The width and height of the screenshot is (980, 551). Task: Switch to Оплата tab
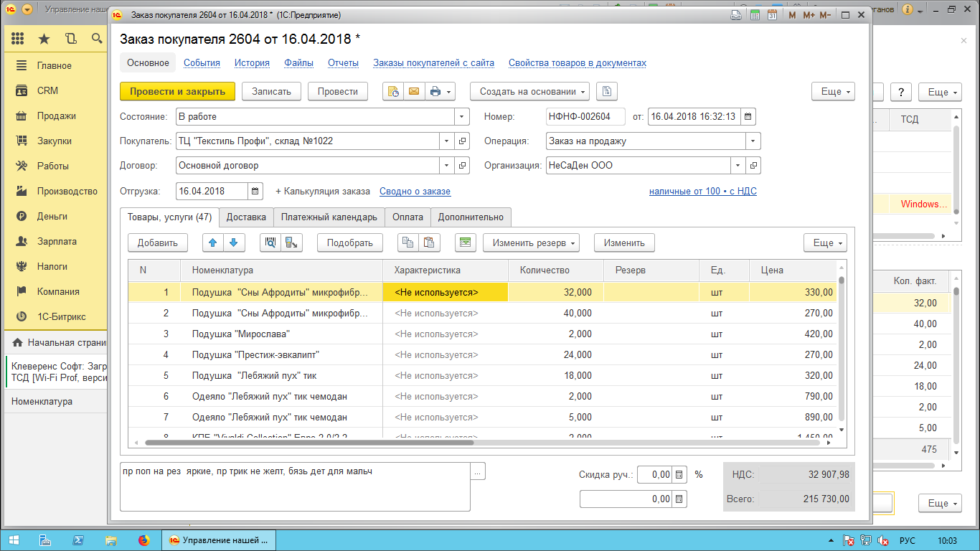(x=407, y=217)
